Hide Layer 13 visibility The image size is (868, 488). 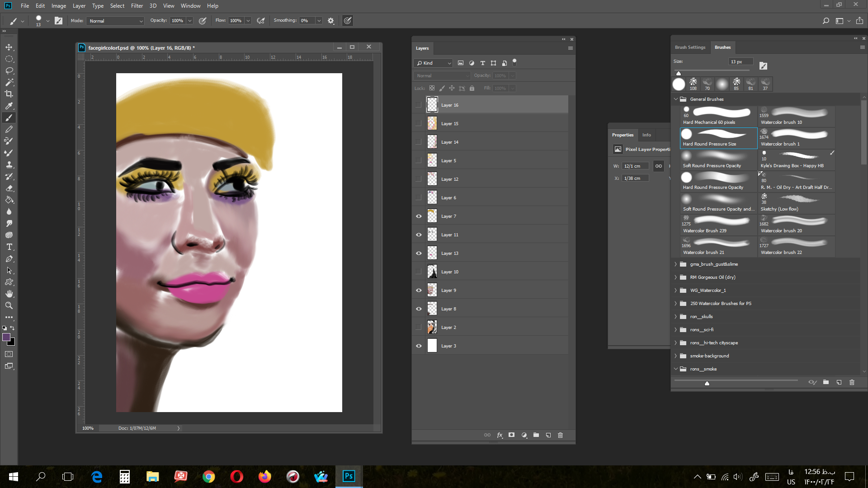point(419,253)
